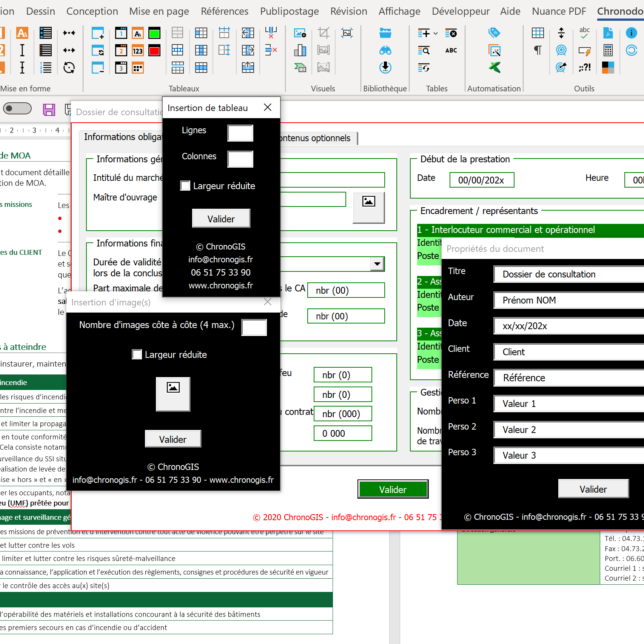Click the search table of contents icon
Viewport: 644px width, 644px height.
424,50
